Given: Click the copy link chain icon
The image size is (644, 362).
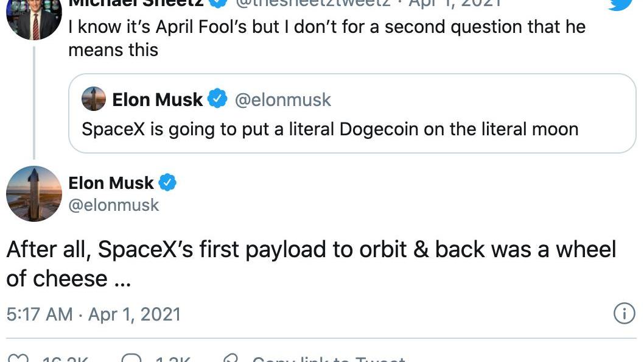Looking at the screenshot, I should click(231, 359).
